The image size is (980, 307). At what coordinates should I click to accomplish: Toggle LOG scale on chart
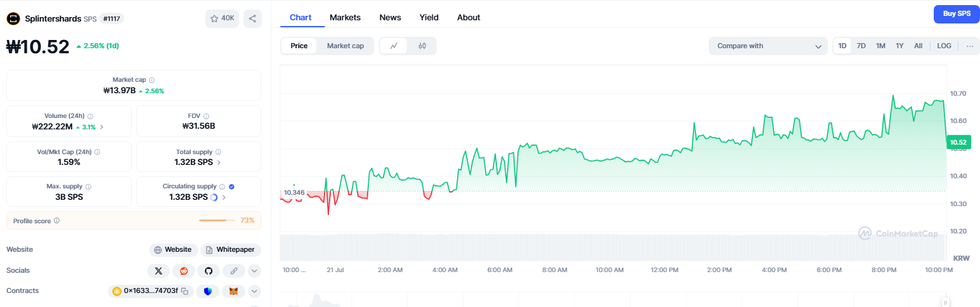[x=945, y=46]
